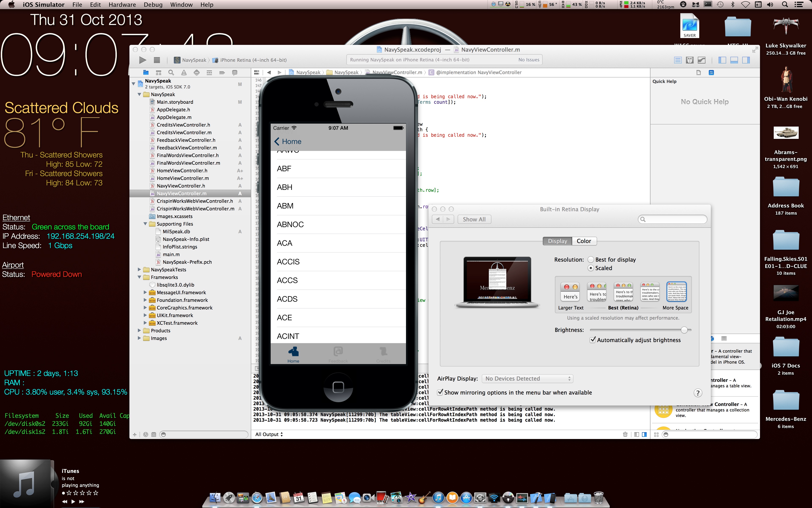Switch to the Color tab in Display preferences

click(x=584, y=241)
